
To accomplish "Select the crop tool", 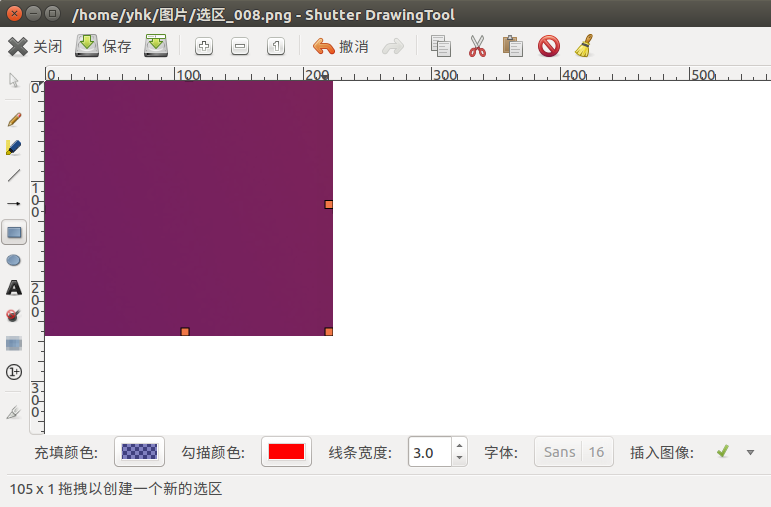I will 14,412.
